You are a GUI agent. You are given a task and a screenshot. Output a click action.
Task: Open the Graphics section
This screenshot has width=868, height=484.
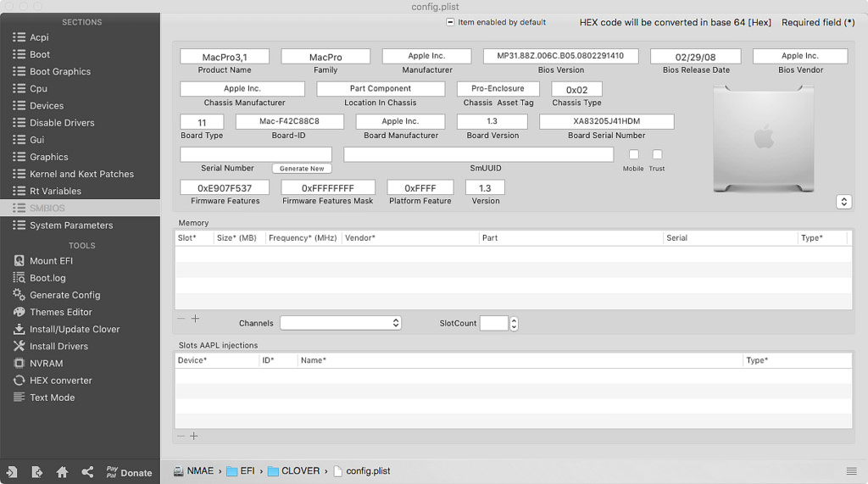81,157
